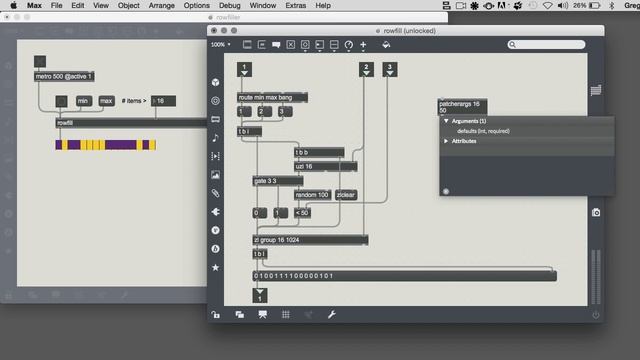Click the message box showing 0 1 0 0 1 1 1...

[x=404, y=276]
